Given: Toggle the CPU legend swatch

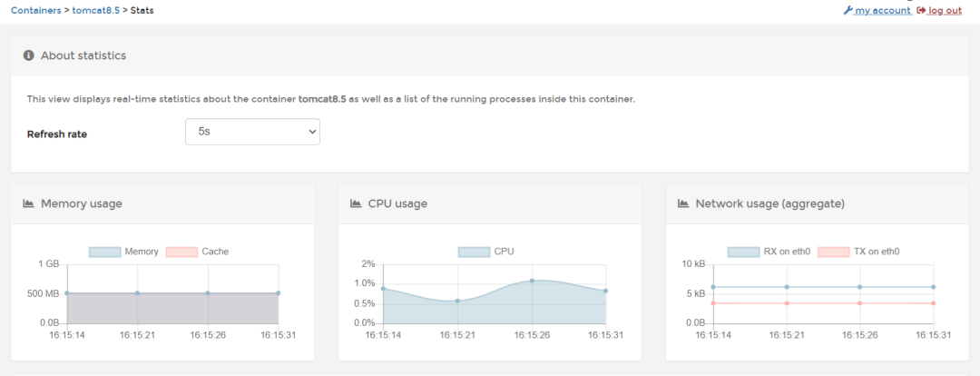Looking at the screenshot, I should coord(474,252).
